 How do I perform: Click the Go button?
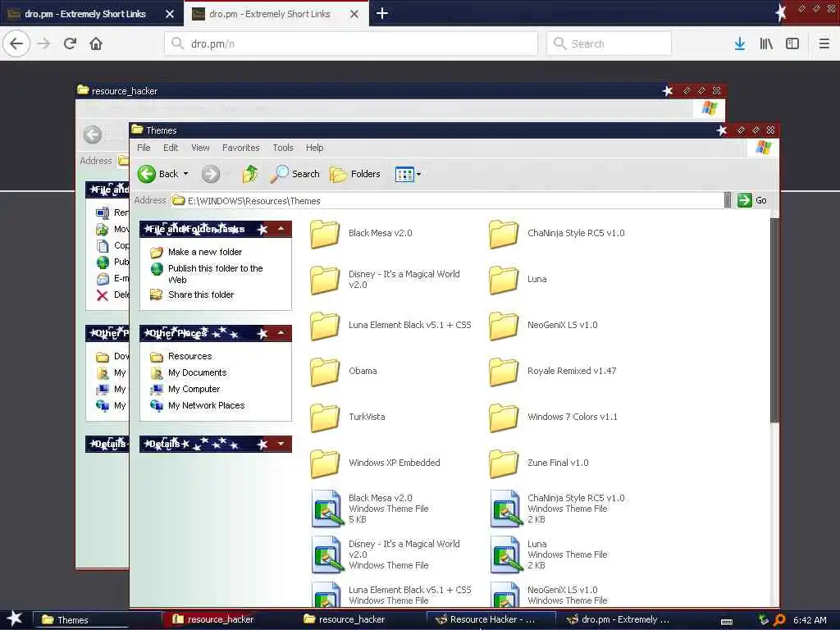(752, 200)
